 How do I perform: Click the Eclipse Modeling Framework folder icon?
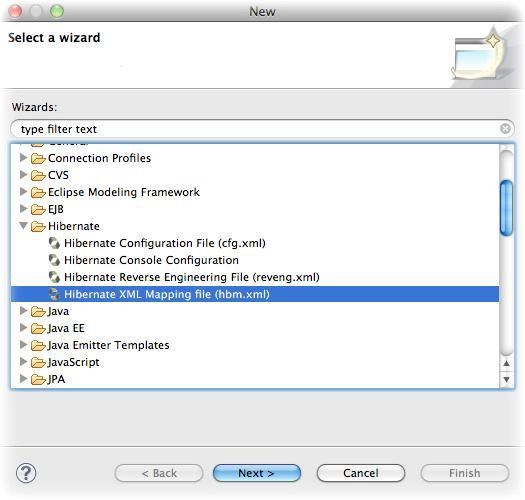coord(38,192)
